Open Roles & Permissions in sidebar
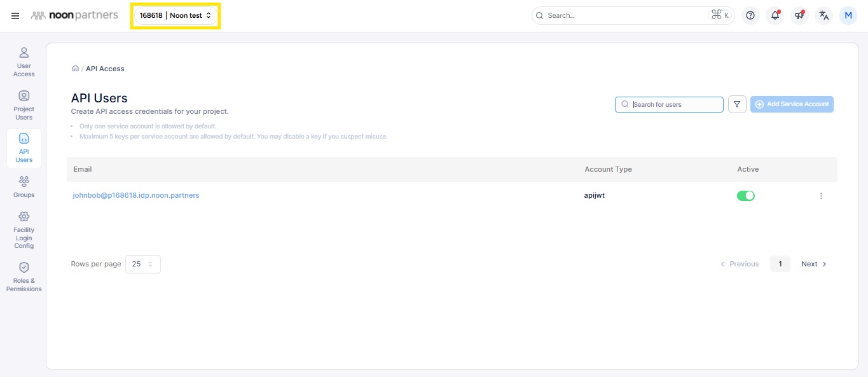Viewport: 868px width, 377px height. point(24,277)
